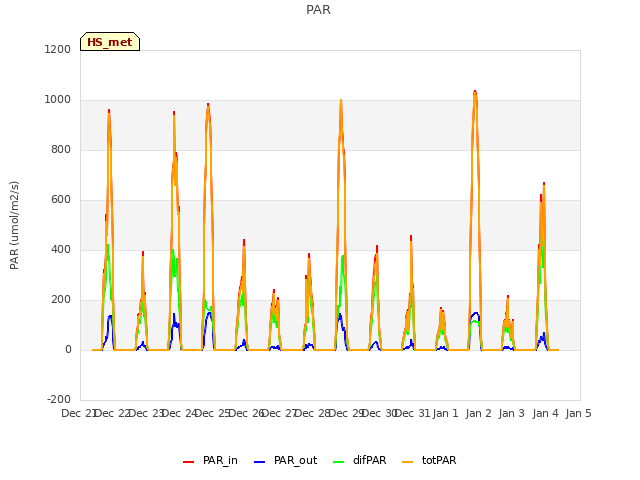The width and height of the screenshot is (640, 480).
Task: Click the orange totPAR legend swatch
Action: pyautogui.click(x=408, y=462)
